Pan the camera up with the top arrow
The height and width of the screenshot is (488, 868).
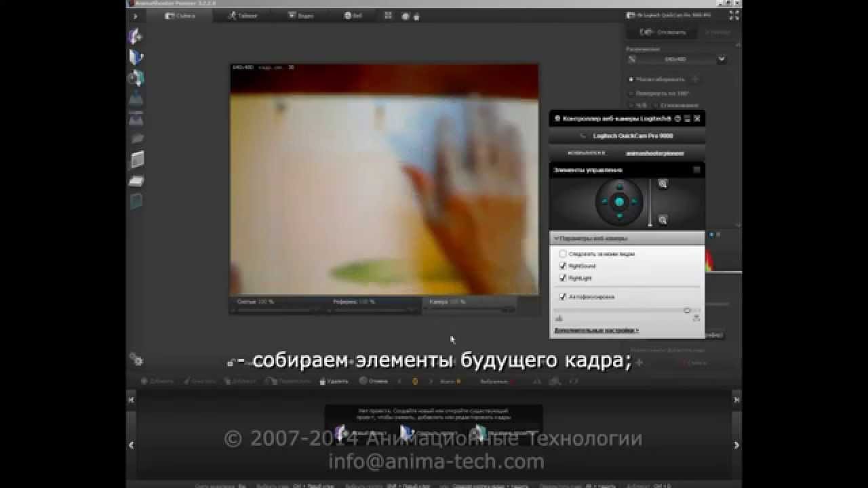pyautogui.click(x=619, y=187)
